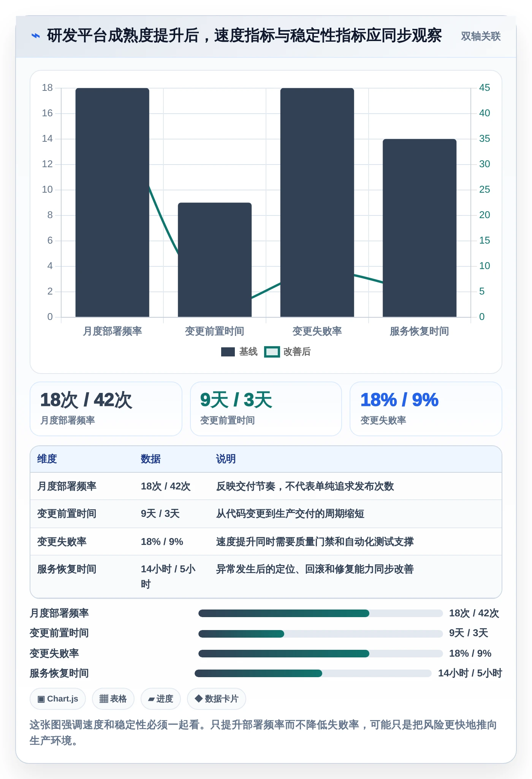Click the 45 tick on right axis

pyautogui.click(x=484, y=88)
